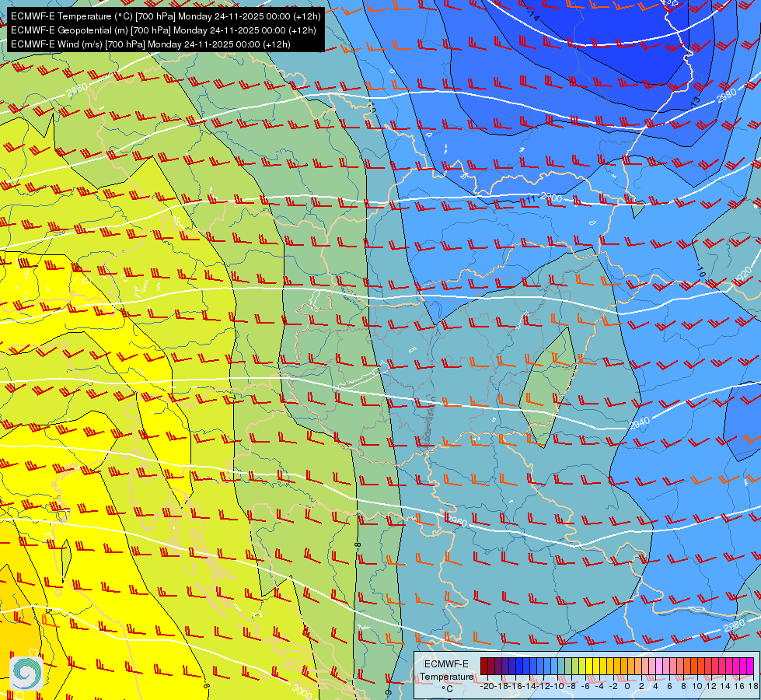
Task: Select the ECMWF-E Geopotential 700 hPa title line
Action: point(163,30)
